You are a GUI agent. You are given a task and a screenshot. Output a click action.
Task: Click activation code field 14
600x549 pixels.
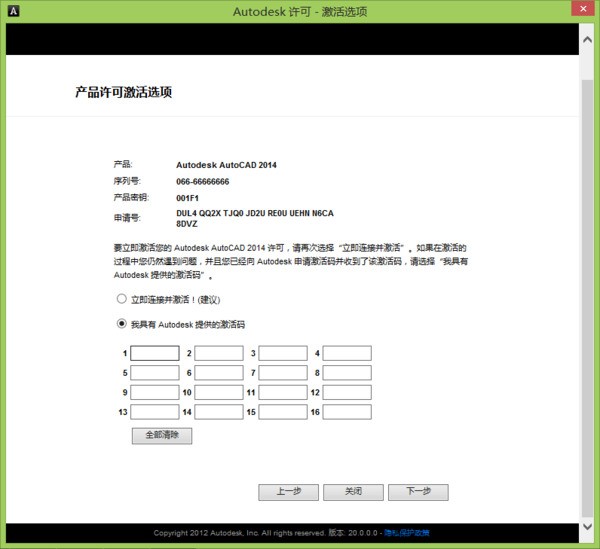click(x=219, y=412)
